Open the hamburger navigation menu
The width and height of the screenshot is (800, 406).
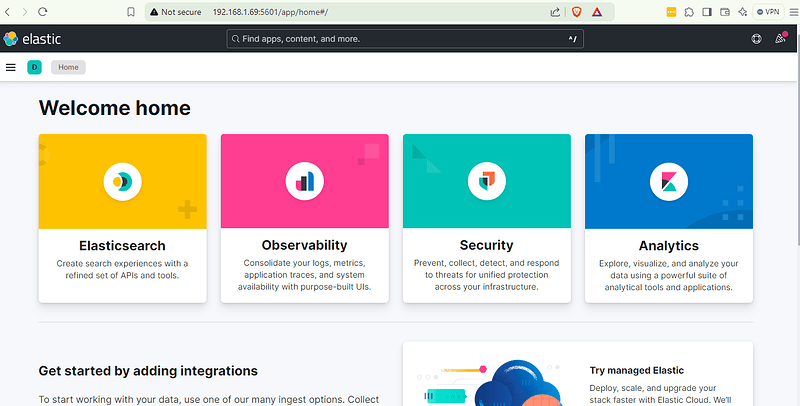pos(11,67)
